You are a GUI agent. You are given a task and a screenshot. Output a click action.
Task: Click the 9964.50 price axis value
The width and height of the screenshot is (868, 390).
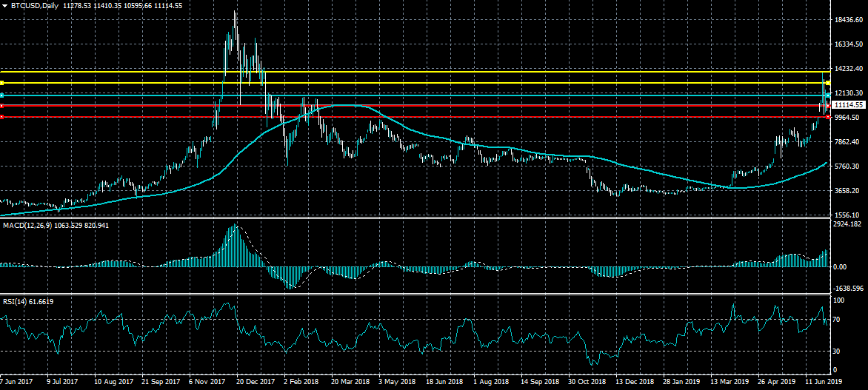[849, 117]
